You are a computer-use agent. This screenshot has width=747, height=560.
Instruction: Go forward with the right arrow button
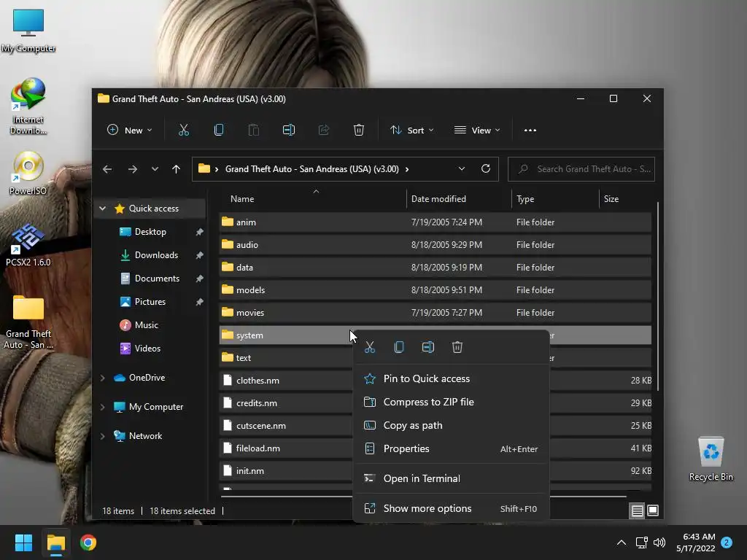point(133,169)
